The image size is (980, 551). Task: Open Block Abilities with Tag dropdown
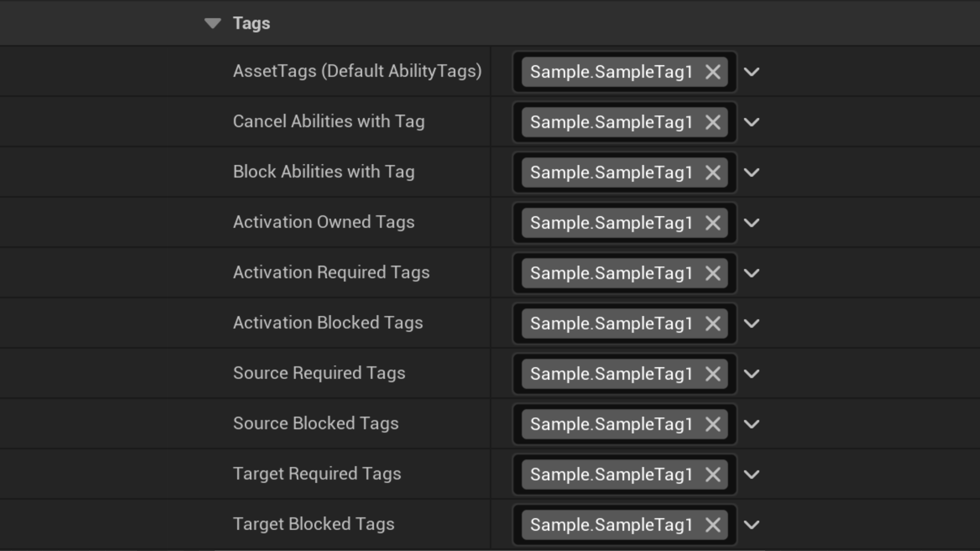pos(751,173)
